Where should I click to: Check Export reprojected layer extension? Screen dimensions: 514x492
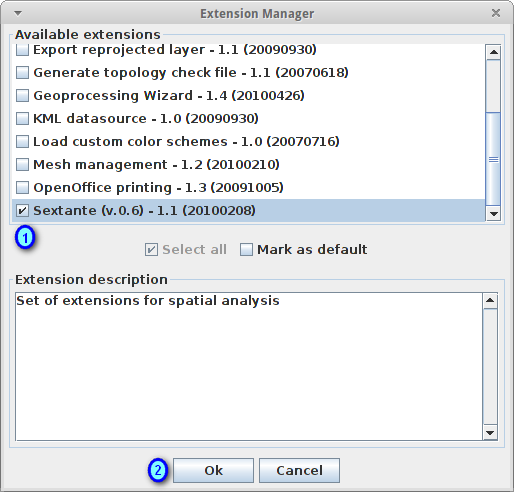[22, 50]
